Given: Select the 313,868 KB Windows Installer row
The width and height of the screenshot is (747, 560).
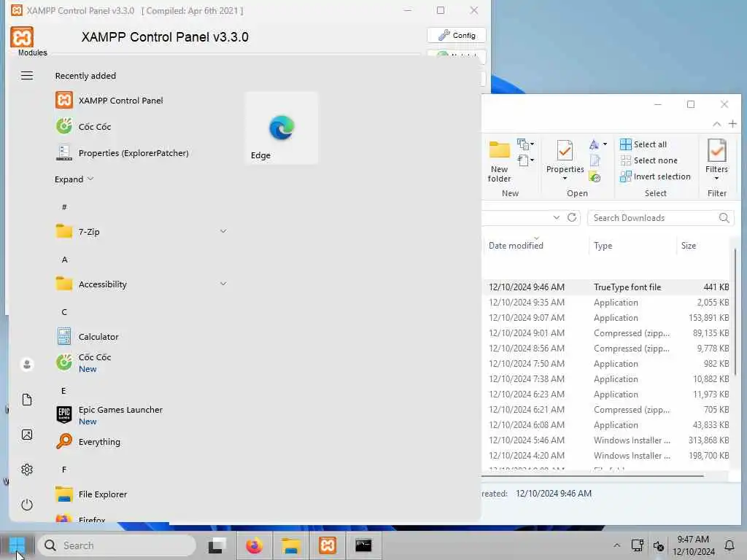Looking at the screenshot, I should [x=606, y=440].
